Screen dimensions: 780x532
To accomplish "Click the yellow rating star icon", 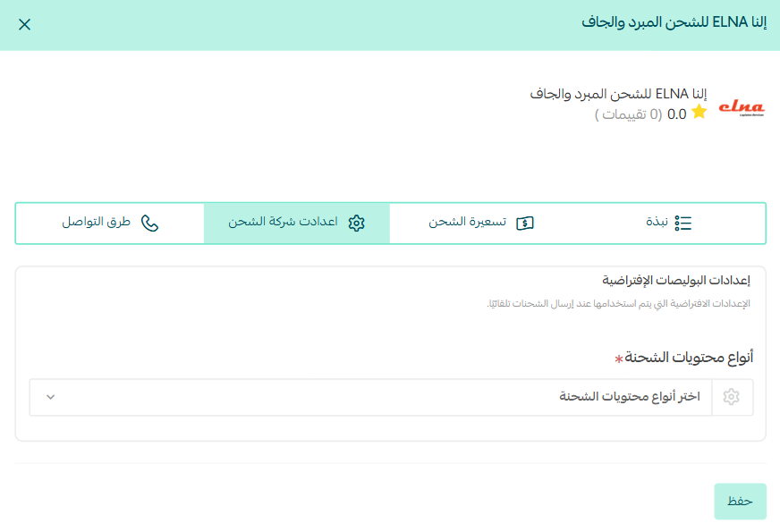I will click(699, 112).
